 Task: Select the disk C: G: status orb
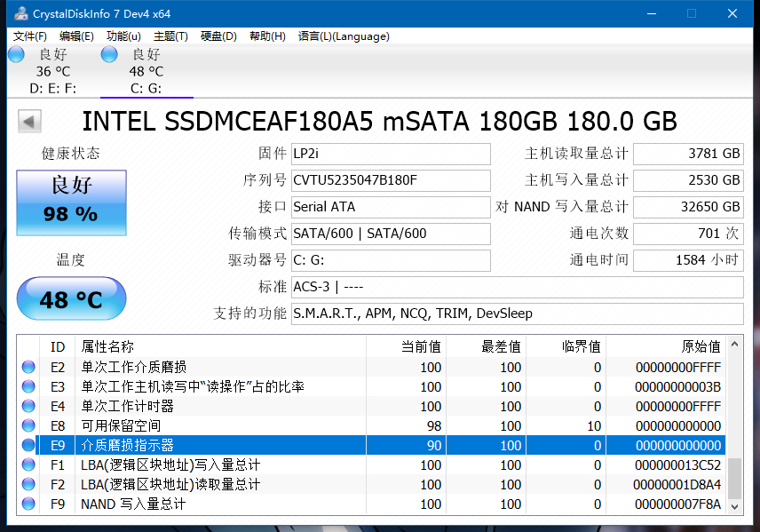tap(109, 54)
